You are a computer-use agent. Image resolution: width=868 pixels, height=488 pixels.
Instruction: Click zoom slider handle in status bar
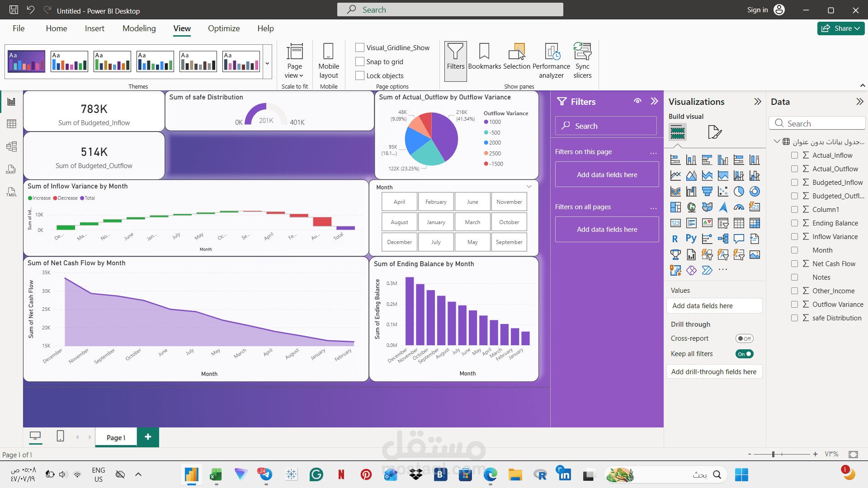773,454
